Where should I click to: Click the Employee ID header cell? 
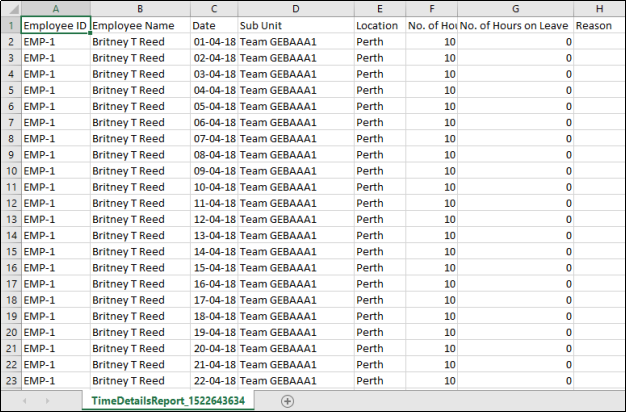(x=56, y=26)
